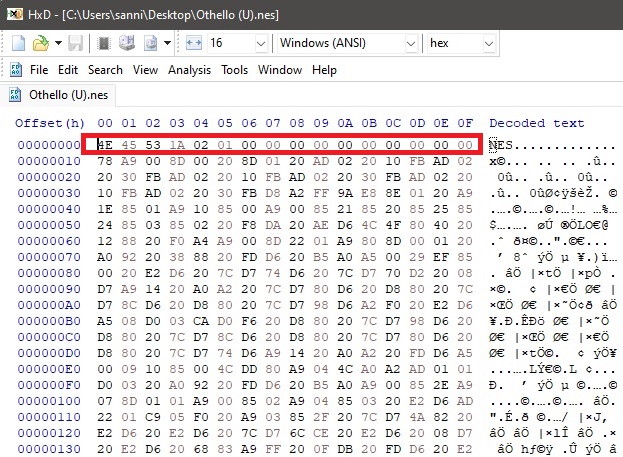Click byte CA in row 000000B0

click(201, 321)
